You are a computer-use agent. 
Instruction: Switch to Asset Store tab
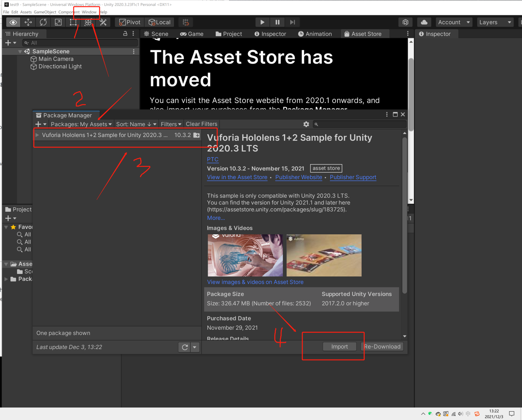[363, 34]
